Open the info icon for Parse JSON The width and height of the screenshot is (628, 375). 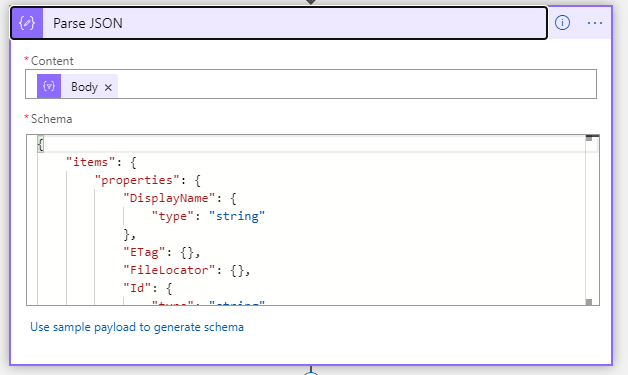[562, 23]
